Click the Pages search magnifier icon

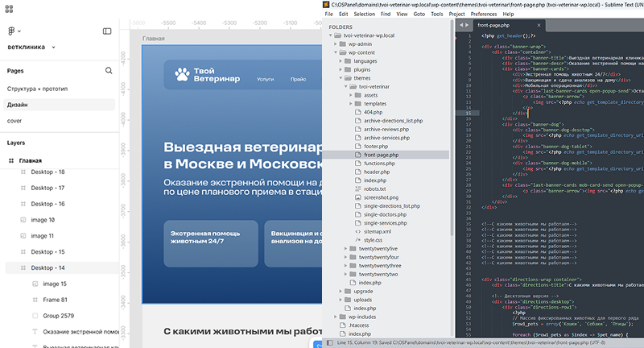tap(109, 71)
